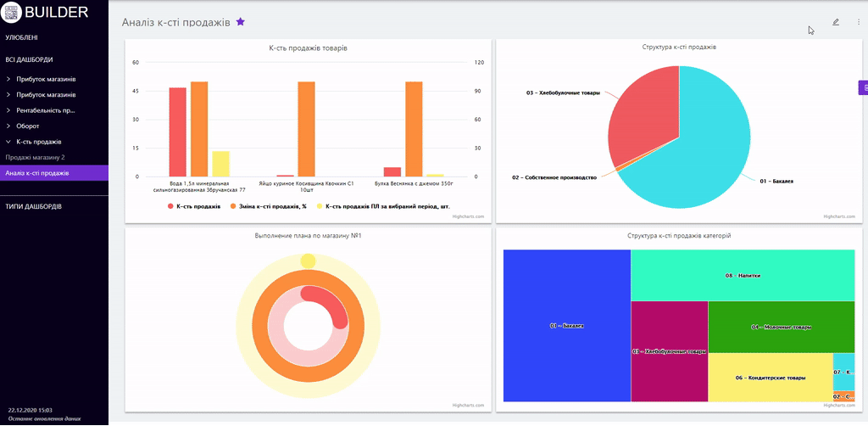The image size is (868, 426).
Task: Open the 'Продажі магазину 2' dashboard
Action: (x=35, y=158)
